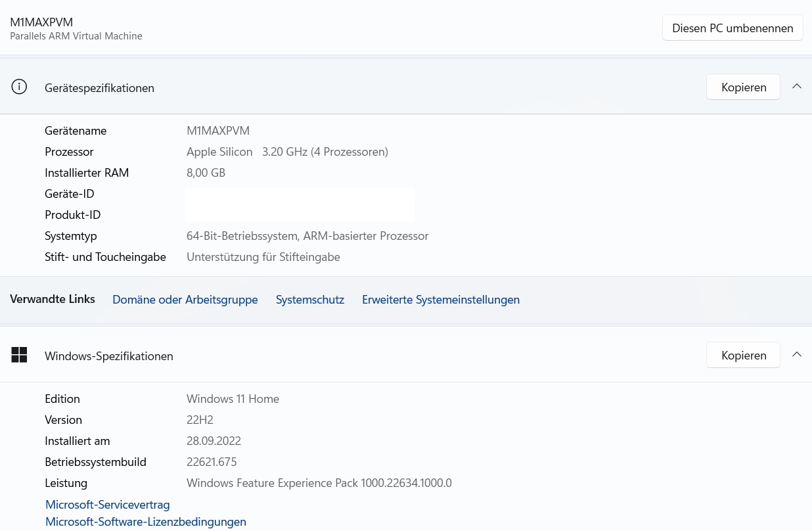Open the Systemschutz link
This screenshot has width=812, height=531.
[x=310, y=300]
